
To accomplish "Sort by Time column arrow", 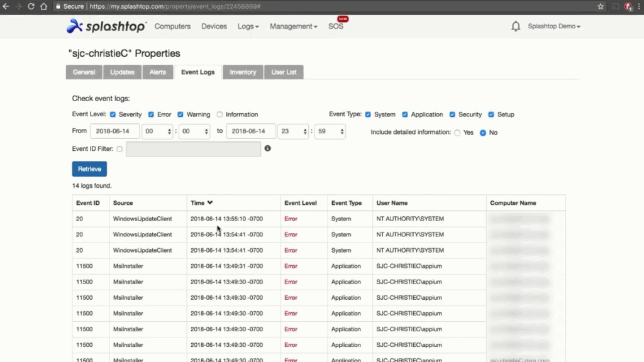I will (210, 202).
